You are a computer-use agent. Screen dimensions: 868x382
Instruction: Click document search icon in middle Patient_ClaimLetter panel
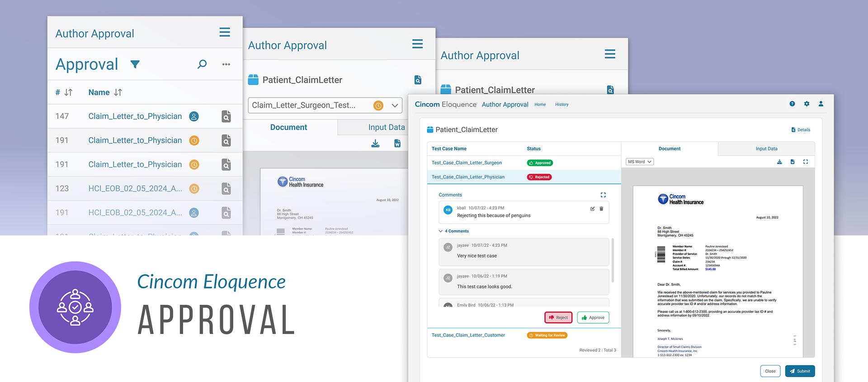418,80
